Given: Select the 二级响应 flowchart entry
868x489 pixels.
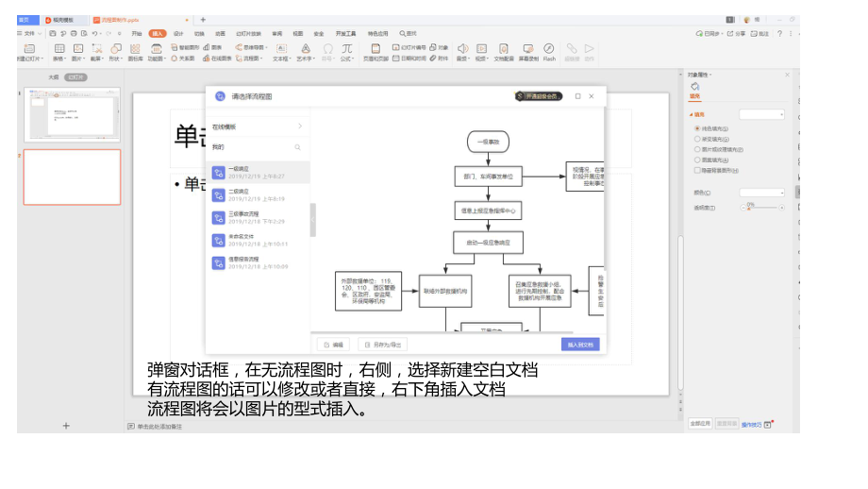Looking at the screenshot, I should click(258, 194).
